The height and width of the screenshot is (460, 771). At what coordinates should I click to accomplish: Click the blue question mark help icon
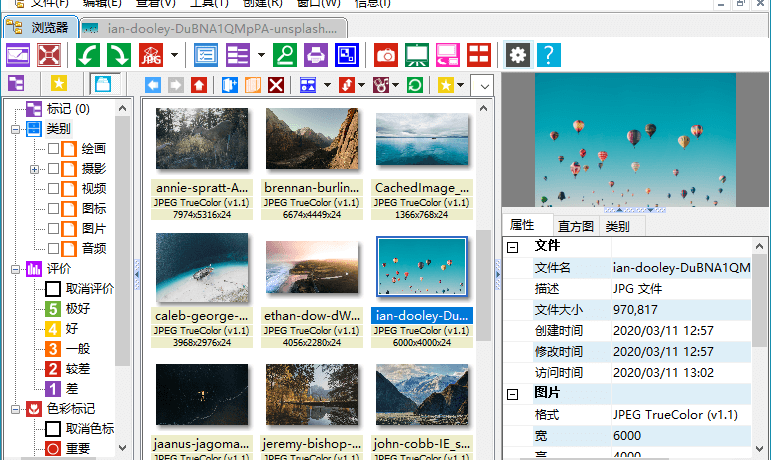coord(548,54)
